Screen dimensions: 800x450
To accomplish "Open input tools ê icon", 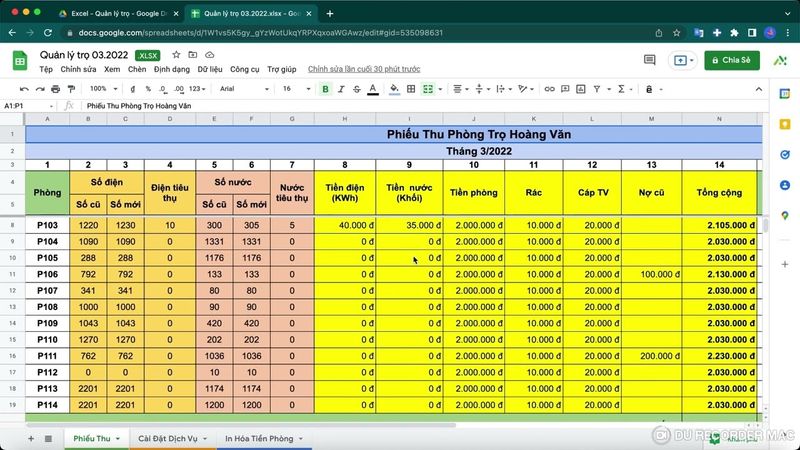I will 649,89.
